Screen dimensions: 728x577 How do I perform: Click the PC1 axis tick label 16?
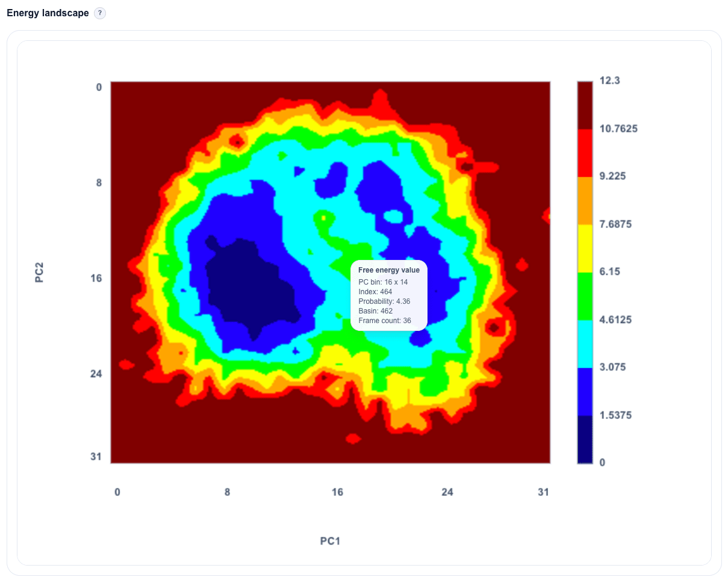[x=337, y=492]
